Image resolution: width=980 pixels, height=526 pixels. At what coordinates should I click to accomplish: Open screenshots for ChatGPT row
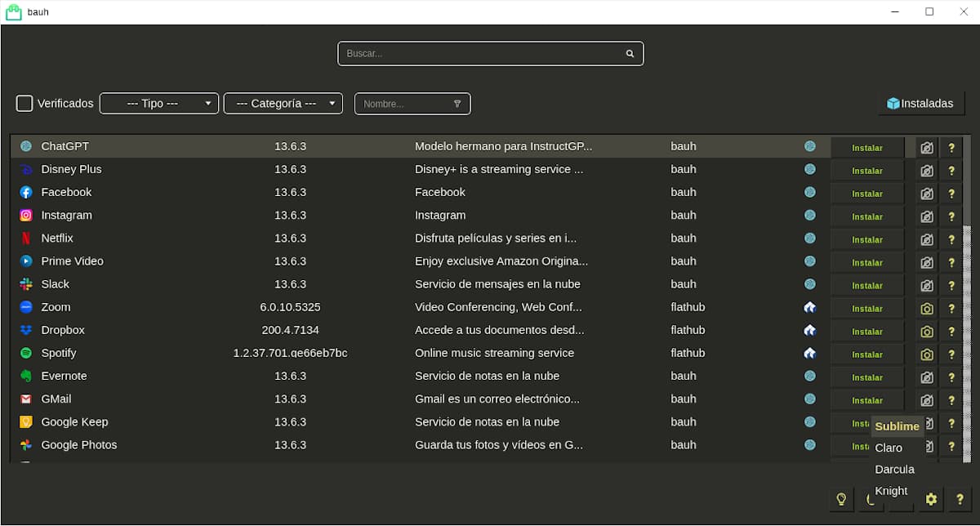click(927, 148)
